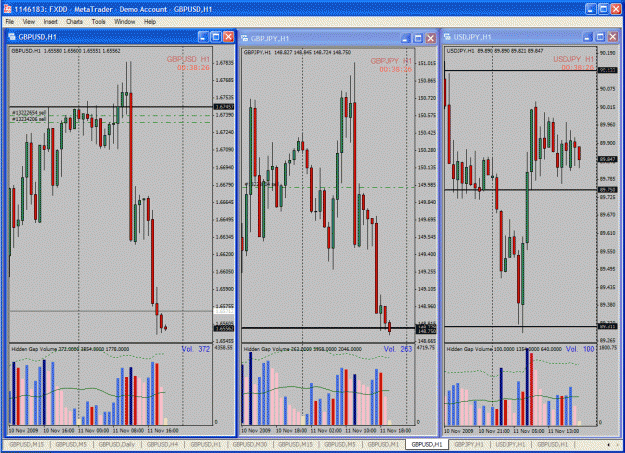Click the red GBPUSD H1 chart label
The image size is (625, 453).
[188, 59]
